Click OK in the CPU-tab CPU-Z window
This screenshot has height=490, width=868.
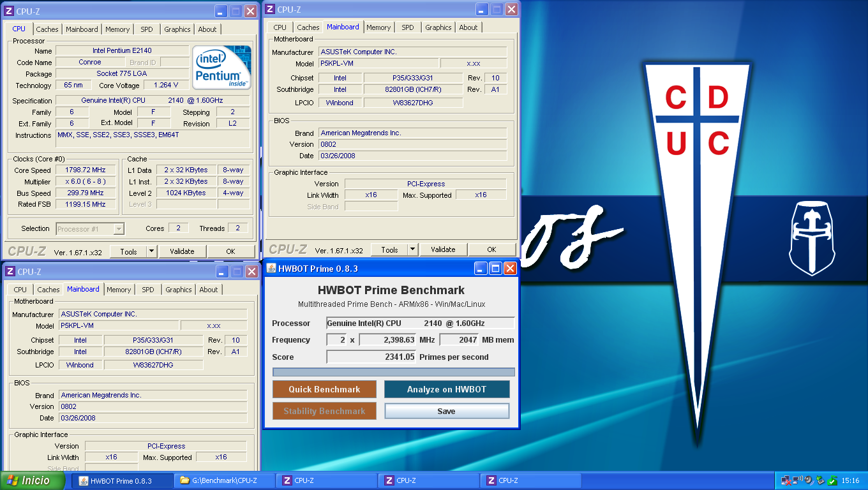[x=230, y=251]
